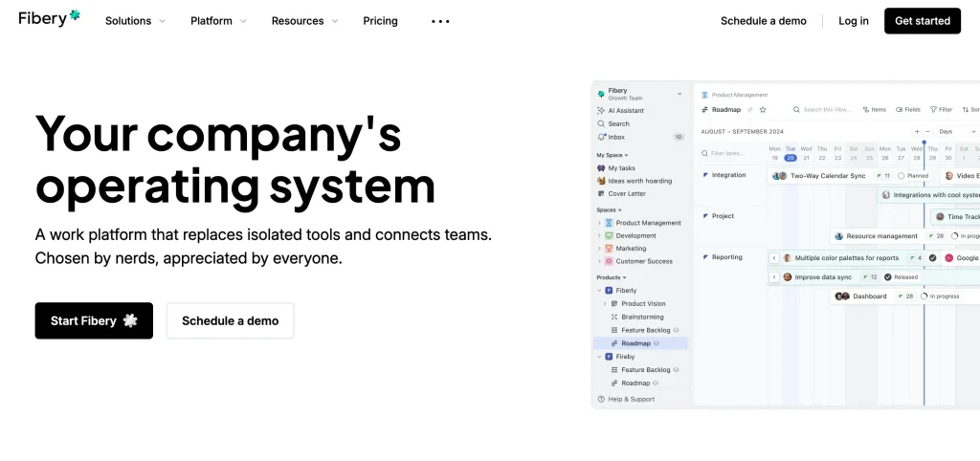Open the three-dots more menu in header
Image resolution: width=980 pixels, height=461 pixels.
click(440, 21)
